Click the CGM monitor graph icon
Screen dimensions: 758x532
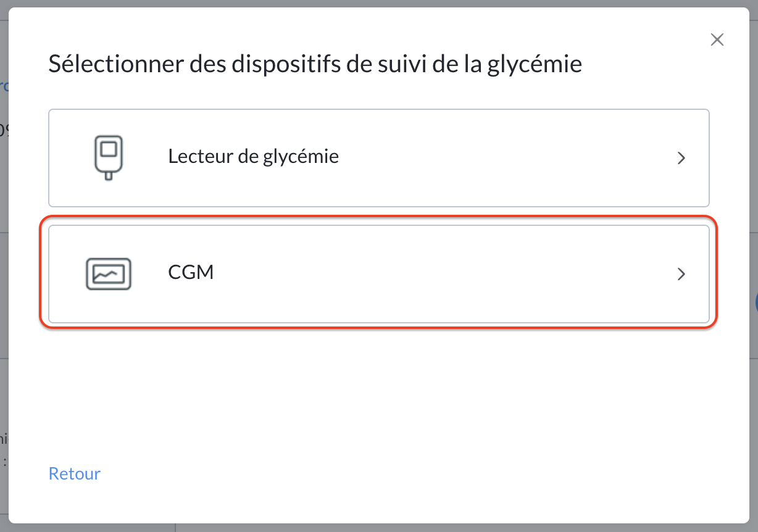[108, 274]
